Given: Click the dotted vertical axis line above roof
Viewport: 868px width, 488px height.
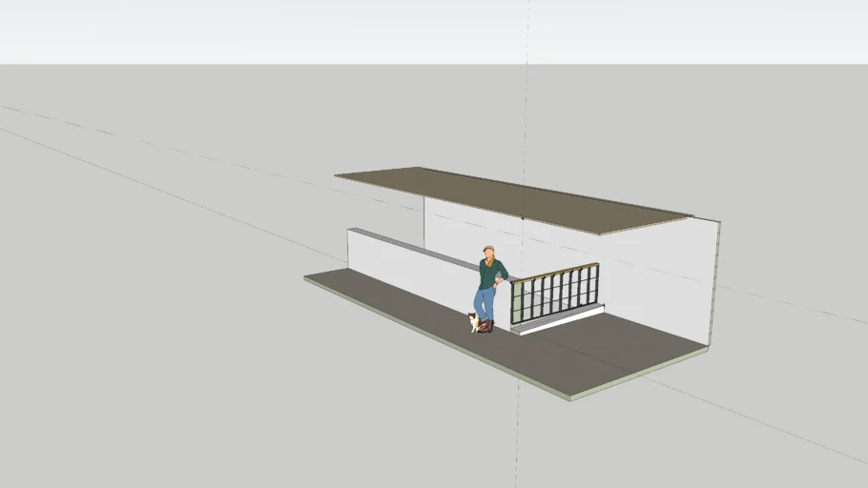Looking at the screenshot, I should pos(527,95).
